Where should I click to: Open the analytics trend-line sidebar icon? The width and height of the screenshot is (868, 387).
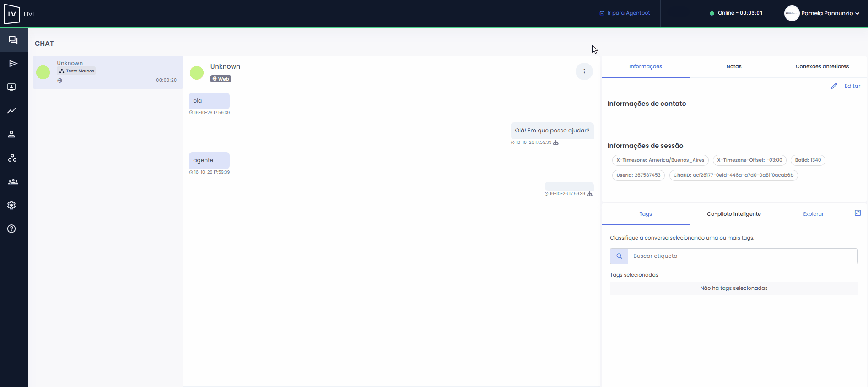coord(12,110)
